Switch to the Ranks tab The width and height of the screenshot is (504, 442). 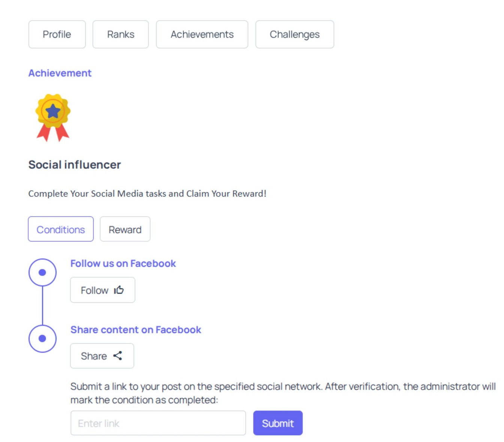121,34
